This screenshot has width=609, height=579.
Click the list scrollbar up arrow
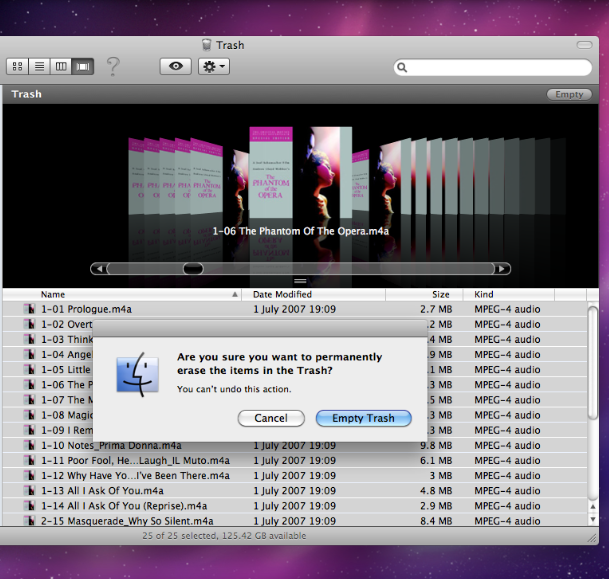tap(593, 507)
